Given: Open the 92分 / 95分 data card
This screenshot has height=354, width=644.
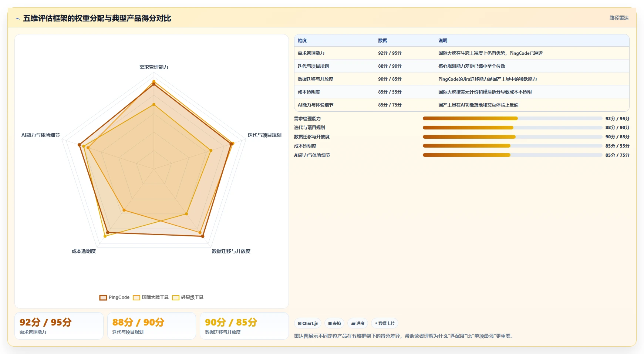Looking at the screenshot, I should click(x=59, y=326).
